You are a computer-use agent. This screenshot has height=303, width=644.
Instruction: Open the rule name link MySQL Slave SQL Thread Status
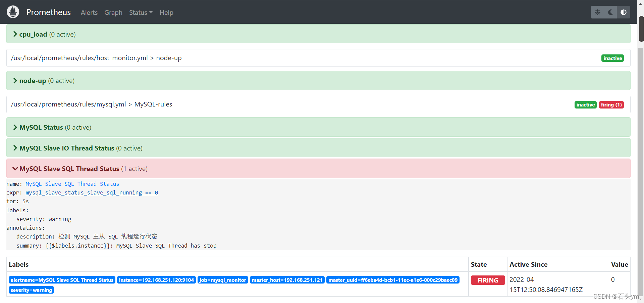[x=72, y=184]
